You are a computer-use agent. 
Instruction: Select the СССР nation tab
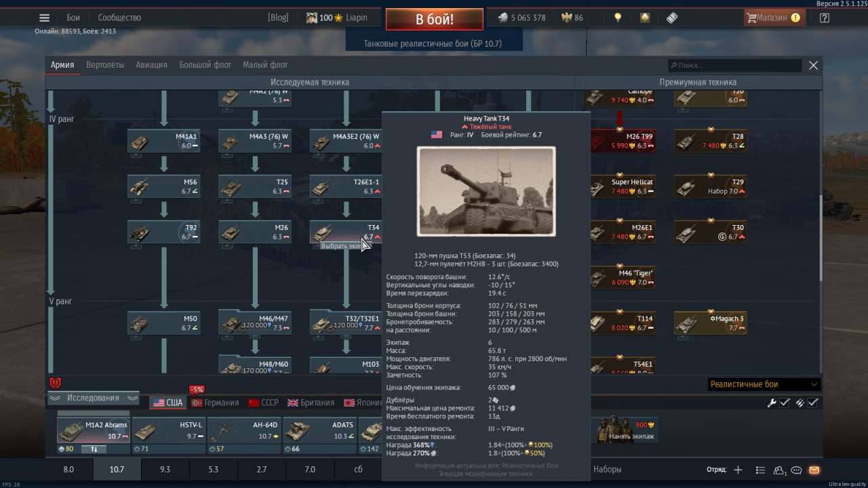264,403
